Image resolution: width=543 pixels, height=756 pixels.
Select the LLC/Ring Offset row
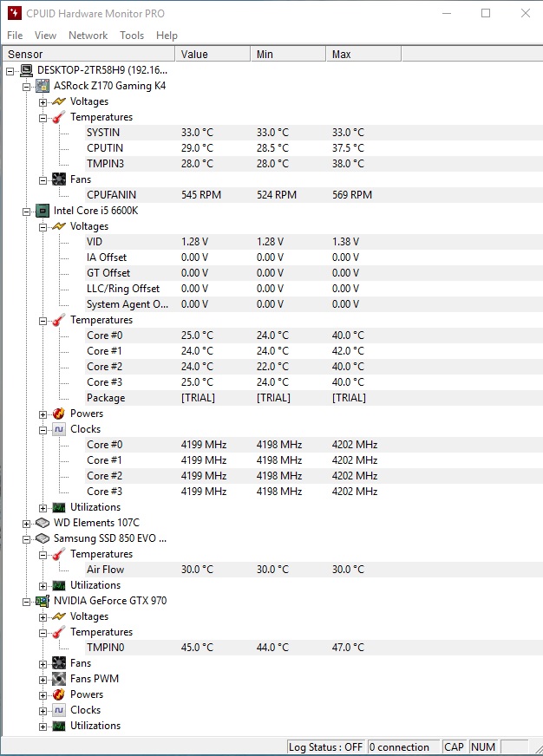[x=313, y=289]
